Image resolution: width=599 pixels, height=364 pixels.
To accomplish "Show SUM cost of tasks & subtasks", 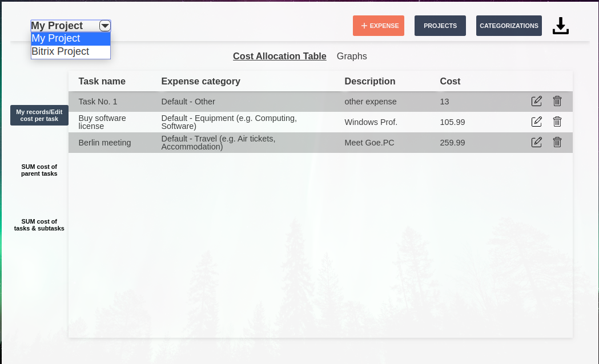I will coord(39,225).
